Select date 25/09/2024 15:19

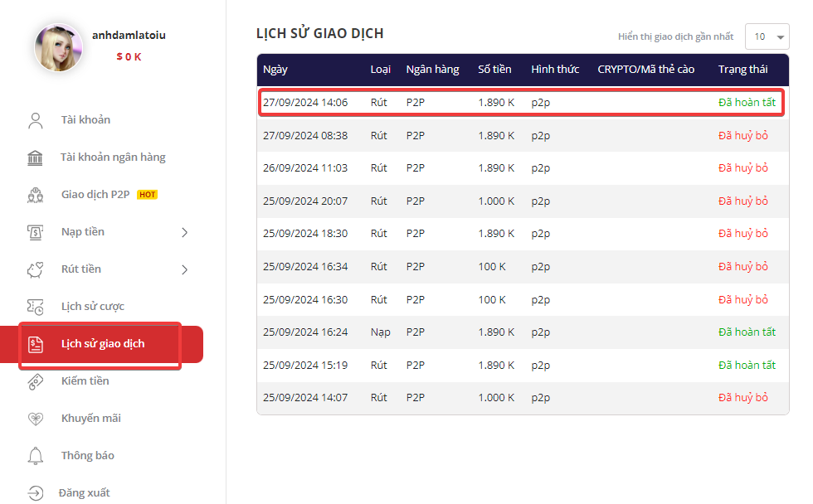[x=305, y=366]
